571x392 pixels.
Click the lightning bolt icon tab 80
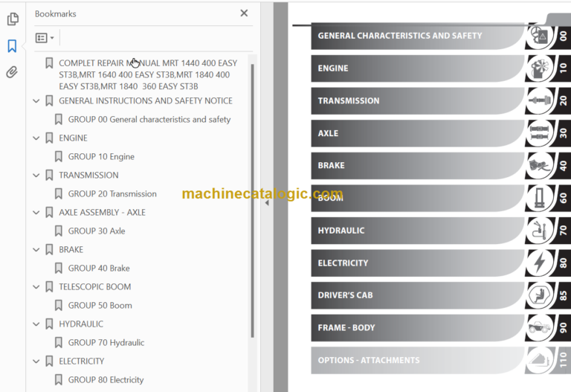pyautogui.click(x=540, y=263)
